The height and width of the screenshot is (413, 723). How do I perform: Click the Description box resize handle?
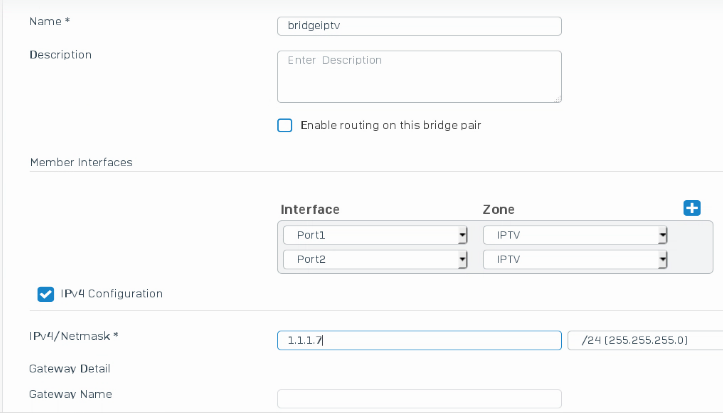tap(557, 99)
